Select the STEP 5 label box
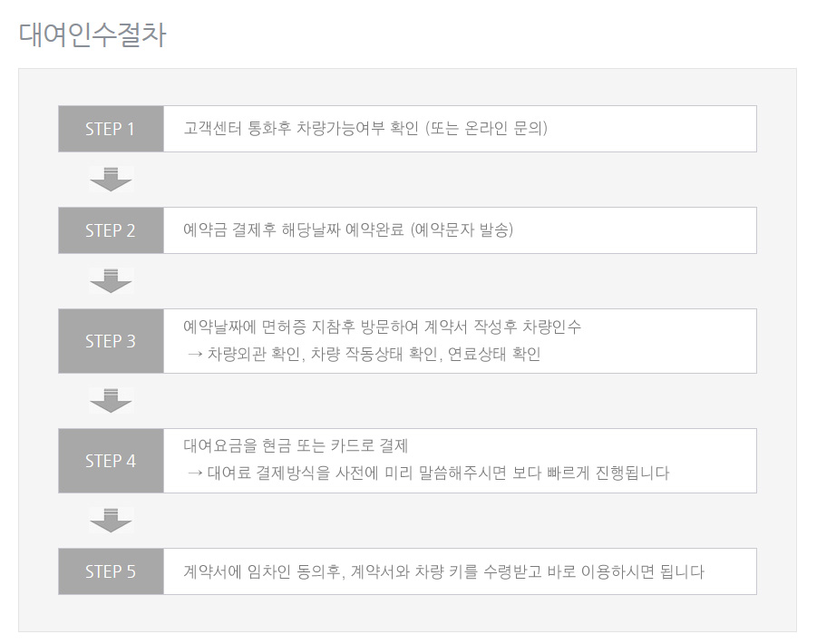Viewport: 836px width, 644px height. [x=111, y=571]
